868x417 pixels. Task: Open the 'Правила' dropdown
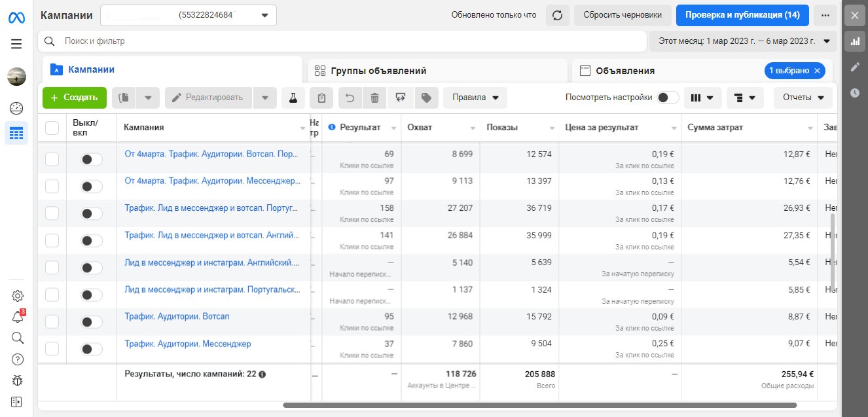tap(475, 98)
